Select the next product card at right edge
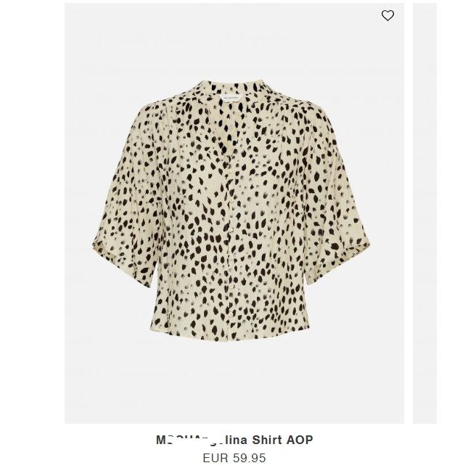The height and width of the screenshot is (476, 476). click(x=424, y=213)
